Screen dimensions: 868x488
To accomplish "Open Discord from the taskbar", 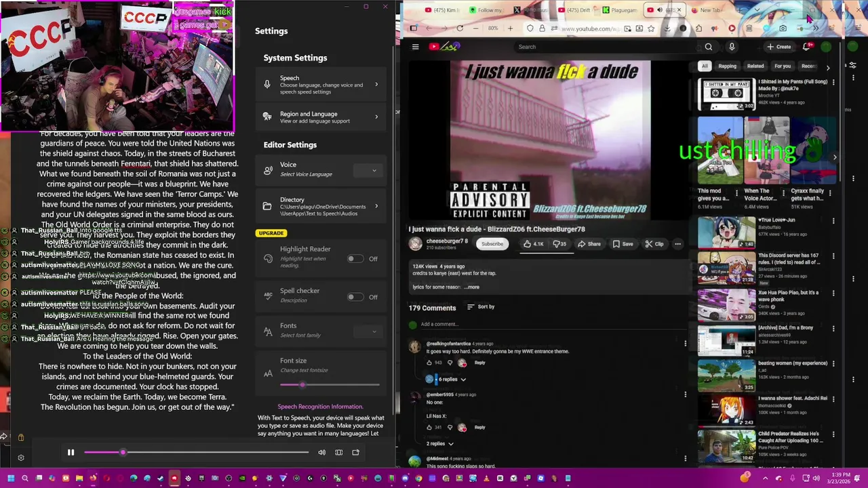I will pos(405,479).
